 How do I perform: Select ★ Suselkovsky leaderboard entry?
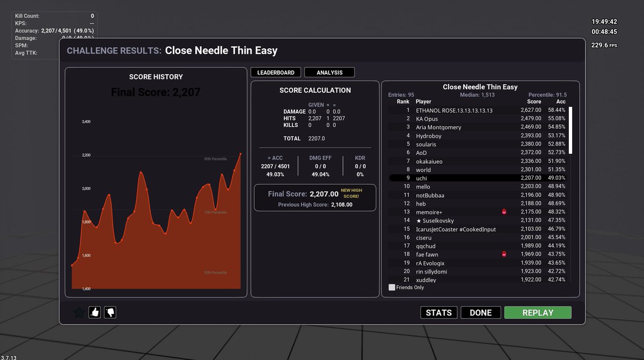(x=478, y=220)
